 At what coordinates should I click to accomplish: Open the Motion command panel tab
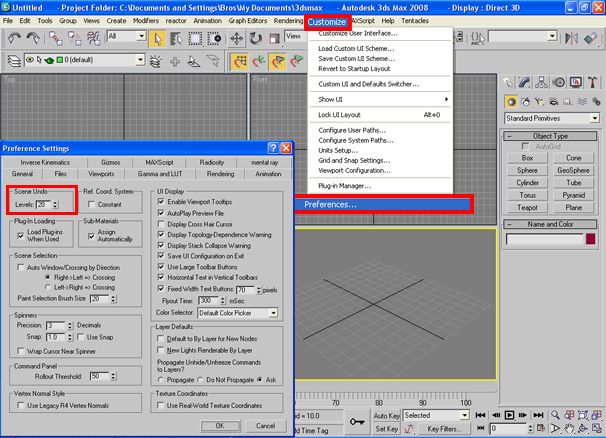(558, 82)
